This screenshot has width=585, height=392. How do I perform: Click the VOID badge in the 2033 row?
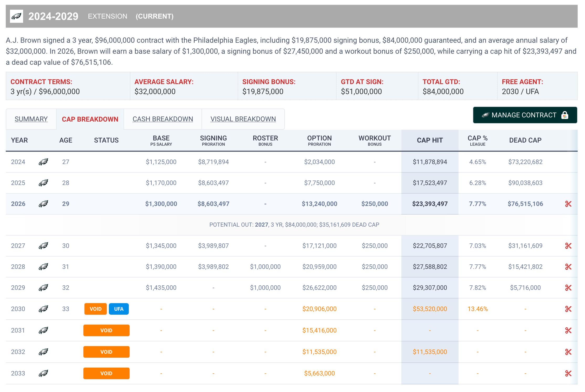pyautogui.click(x=106, y=373)
